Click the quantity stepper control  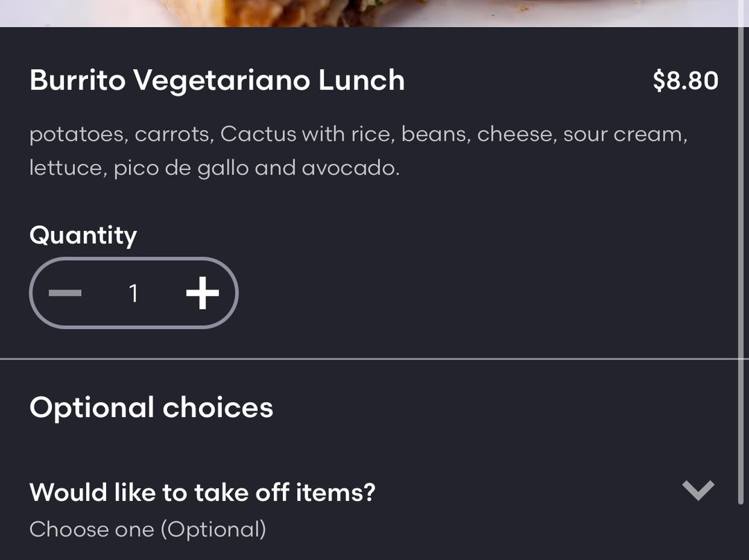(x=133, y=292)
